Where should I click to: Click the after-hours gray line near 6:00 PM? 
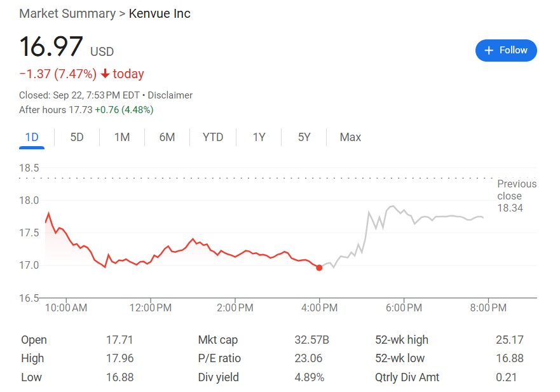(402, 212)
